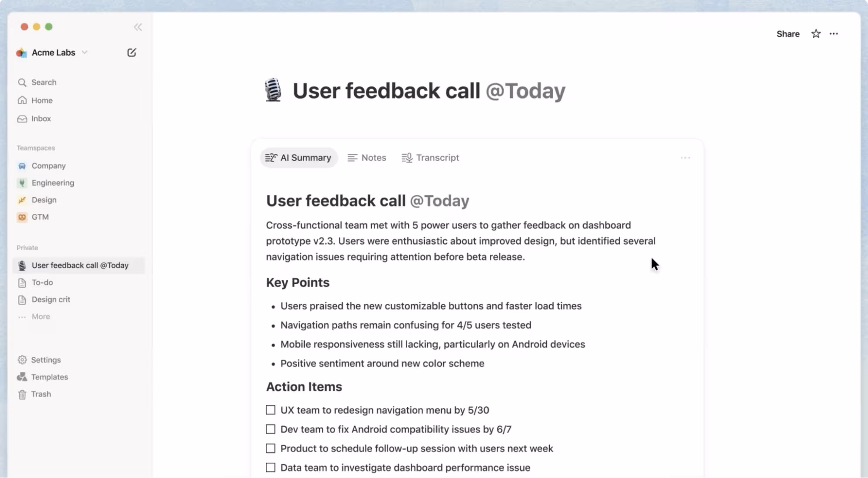
Task: Favorite this page using the star icon
Action: (x=815, y=33)
